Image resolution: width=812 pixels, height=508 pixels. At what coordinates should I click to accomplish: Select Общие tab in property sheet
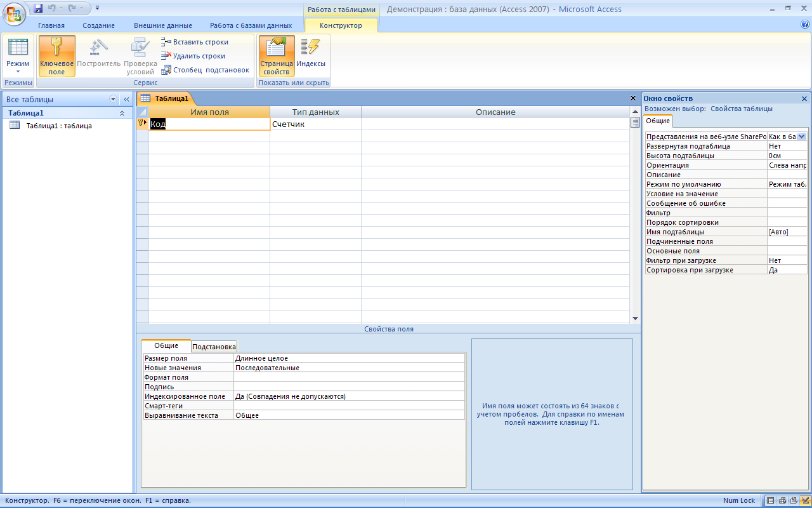[658, 121]
